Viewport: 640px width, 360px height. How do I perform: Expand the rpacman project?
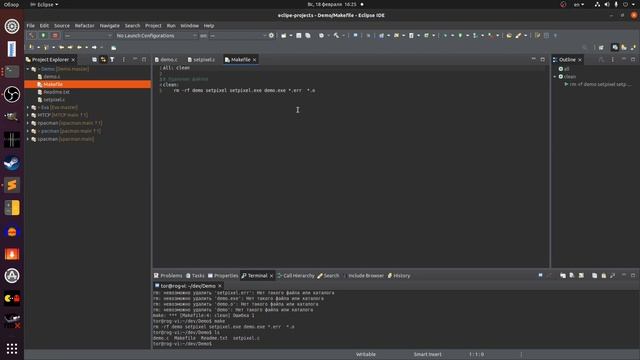click(x=28, y=123)
